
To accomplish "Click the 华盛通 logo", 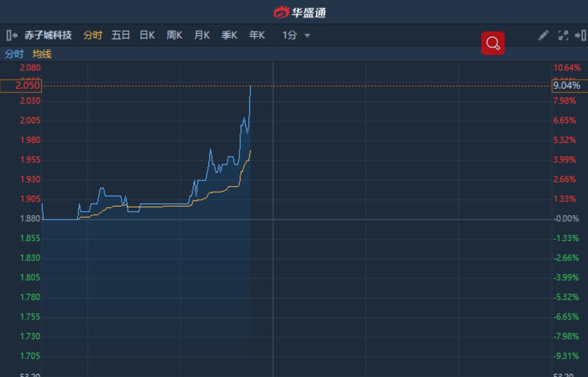I will click(x=299, y=12).
